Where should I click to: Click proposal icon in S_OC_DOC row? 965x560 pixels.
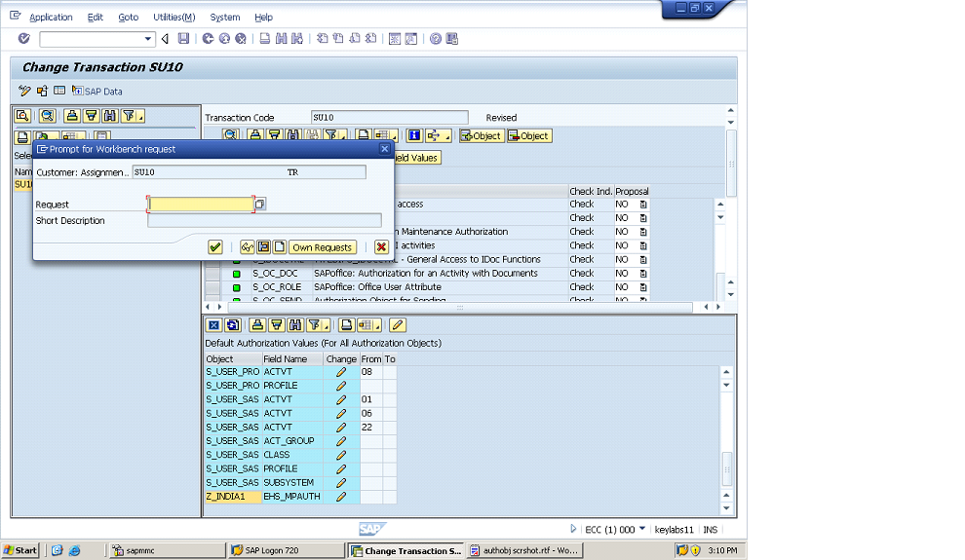643,274
